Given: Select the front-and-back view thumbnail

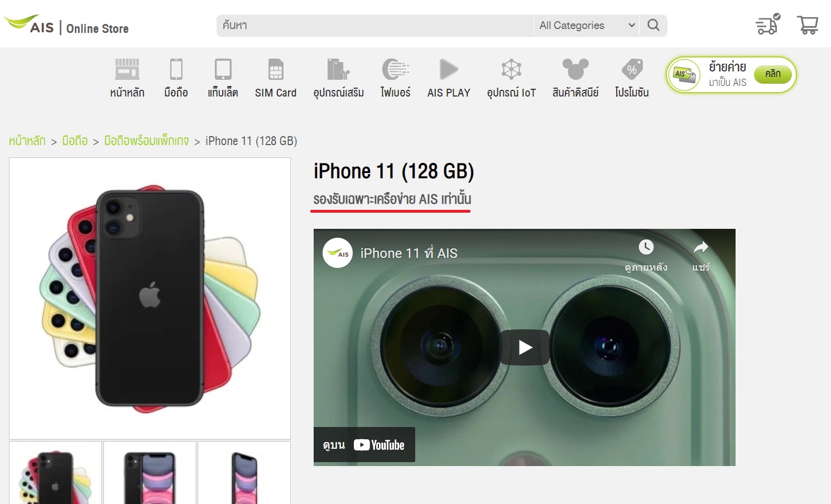Looking at the screenshot, I should click(x=150, y=473).
